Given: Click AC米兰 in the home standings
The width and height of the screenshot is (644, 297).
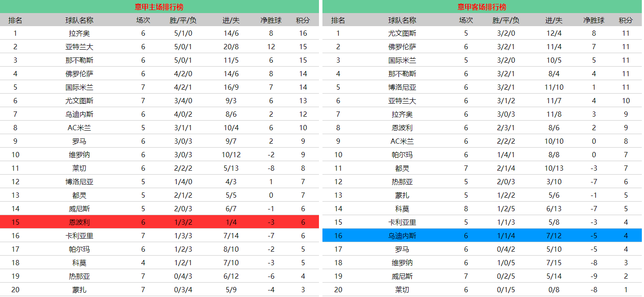Looking at the screenshot, I should point(79,128).
